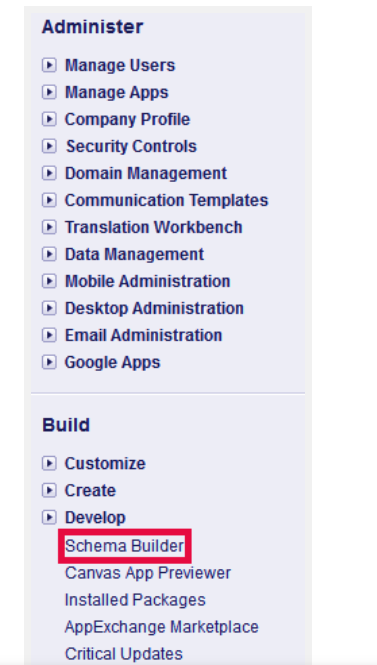This screenshot has width=377, height=665.
Task: Expand Translation Workbench arrow icon
Action: (49, 227)
